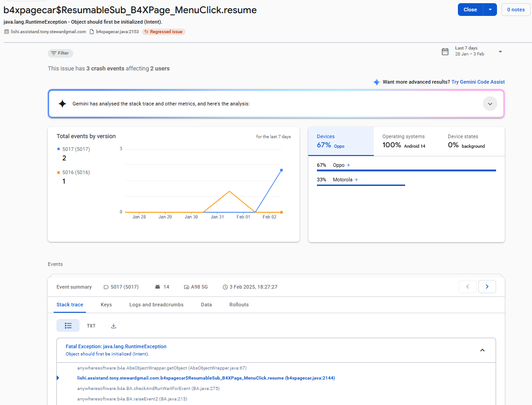
Task: Collapse the Fatal Exception section
Action: pos(482,350)
